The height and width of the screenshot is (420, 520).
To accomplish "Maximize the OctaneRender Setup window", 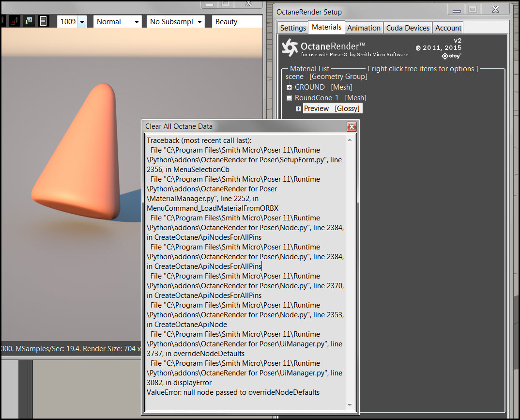I will pos(473,10).
